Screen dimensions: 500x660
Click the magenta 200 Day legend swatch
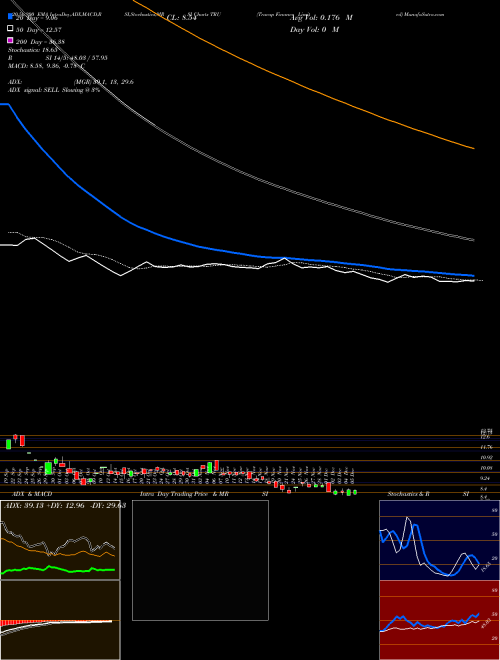pos(10,40)
